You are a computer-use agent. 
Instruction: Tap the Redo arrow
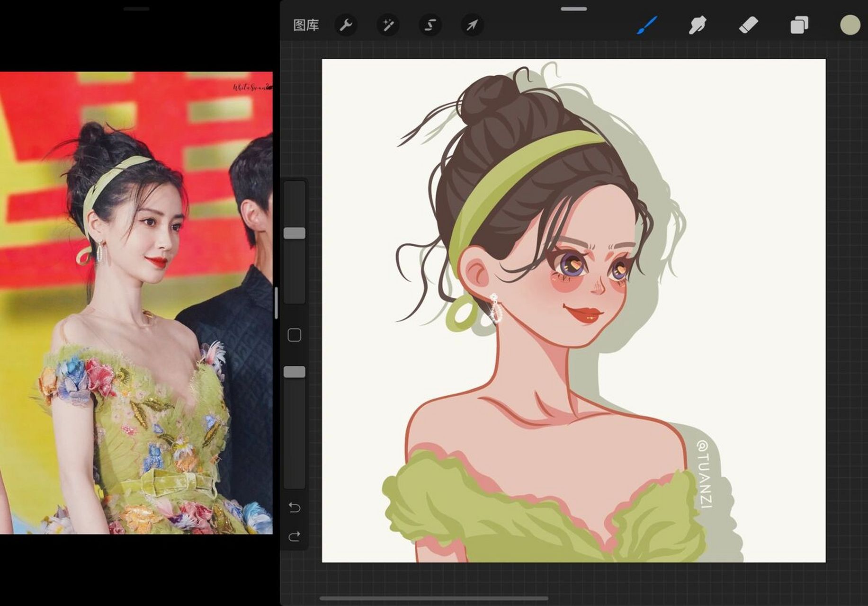(x=295, y=536)
